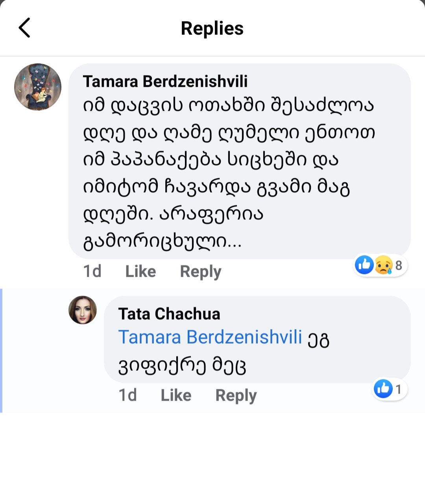Tap the 1d timestamp under Tamara's comment
The image size is (425, 504).
coord(92,271)
